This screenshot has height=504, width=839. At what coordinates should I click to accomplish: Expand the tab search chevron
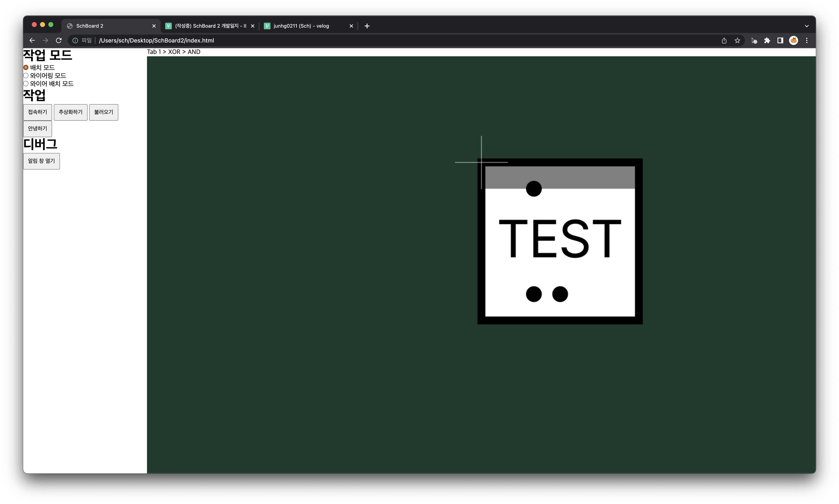tap(807, 26)
